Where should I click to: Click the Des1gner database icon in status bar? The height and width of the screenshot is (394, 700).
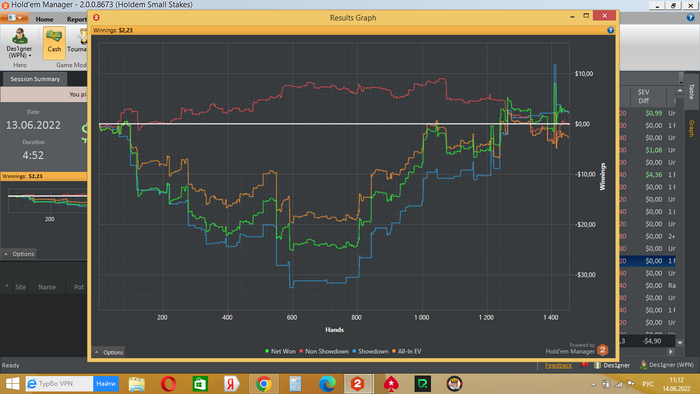click(597, 365)
